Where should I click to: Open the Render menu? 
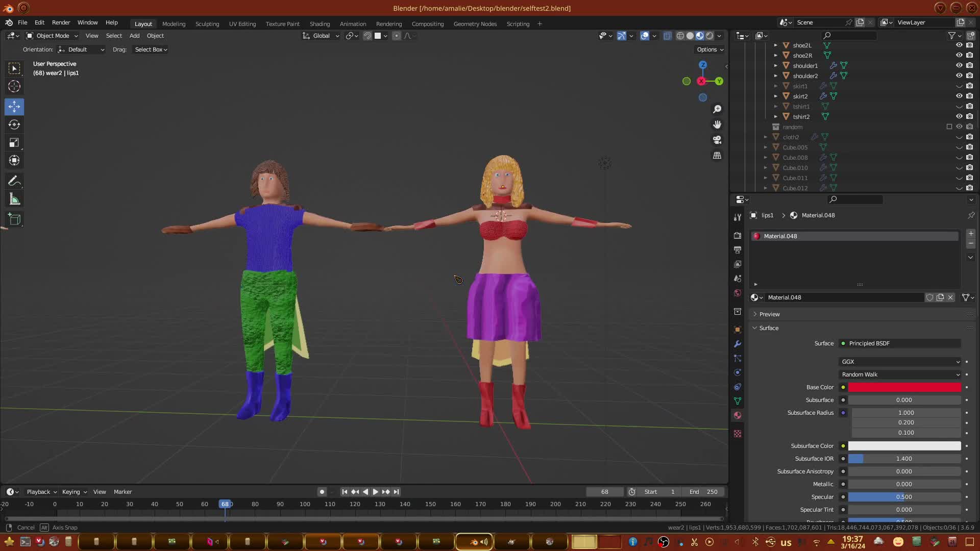point(61,22)
